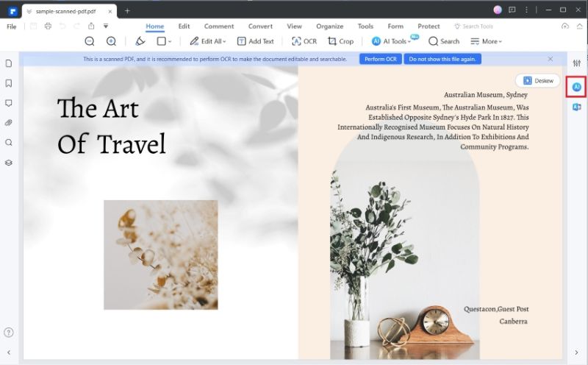Expand the Edit All dropdown arrow
Viewport: 588px width, 365px height.
pos(225,42)
